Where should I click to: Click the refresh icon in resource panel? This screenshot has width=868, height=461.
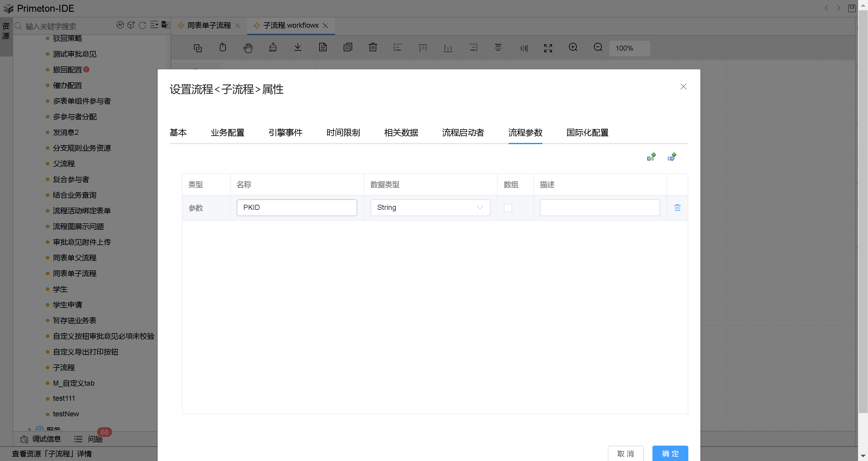tap(142, 26)
